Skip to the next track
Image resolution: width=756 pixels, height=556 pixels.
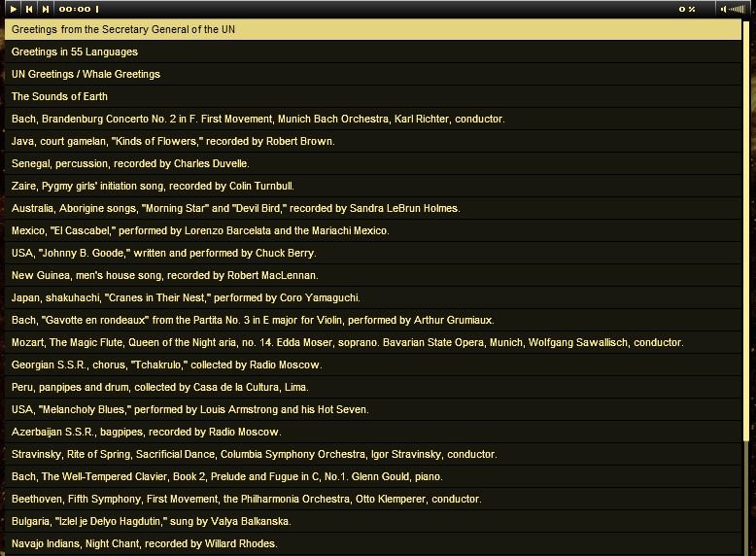click(x=46, y=9)
